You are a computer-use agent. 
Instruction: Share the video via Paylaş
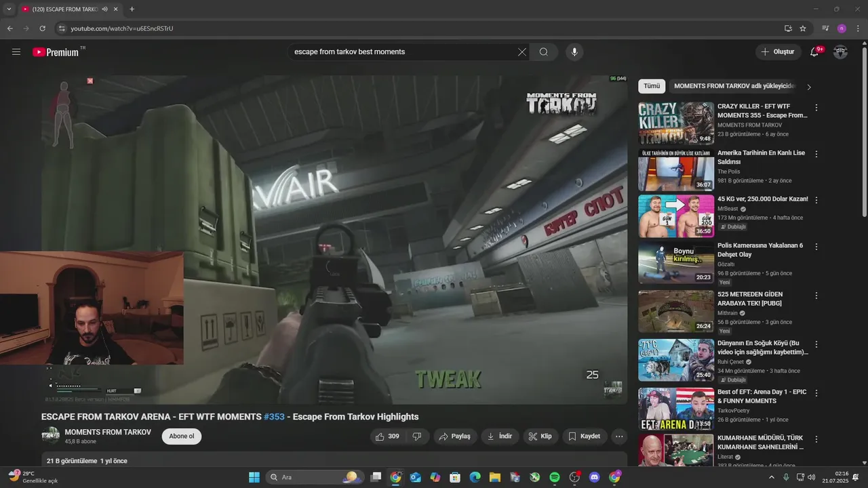coord(456,436)
